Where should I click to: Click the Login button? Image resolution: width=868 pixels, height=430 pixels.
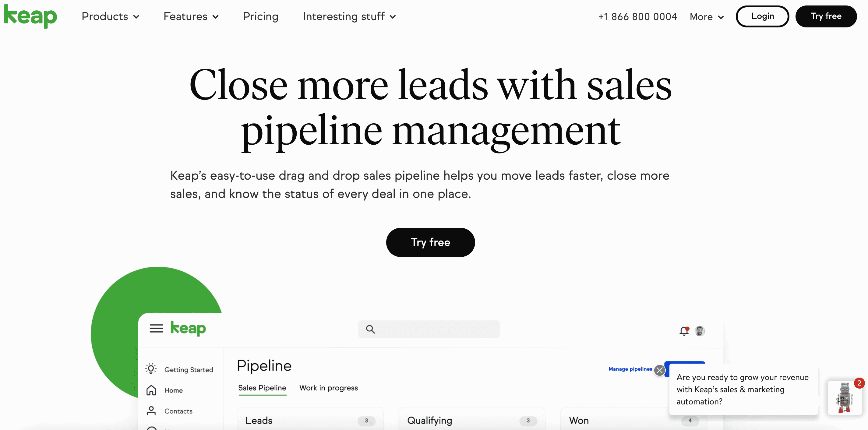point(762,16)
